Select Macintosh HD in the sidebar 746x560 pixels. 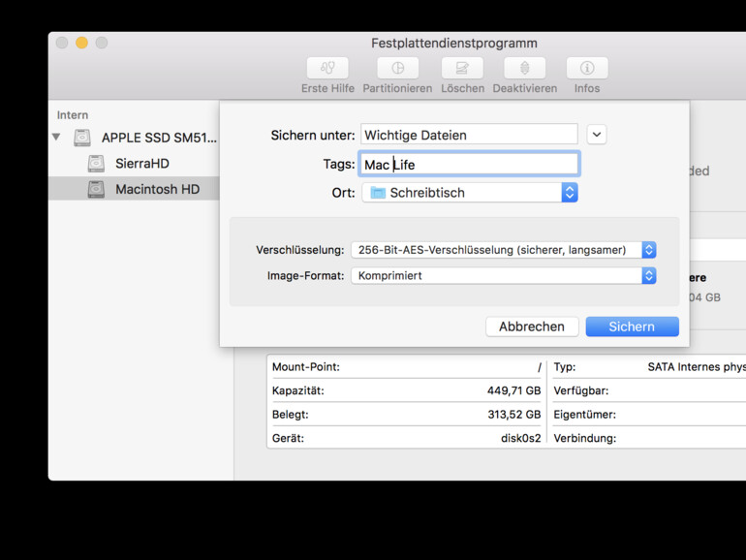click(157, 189)
